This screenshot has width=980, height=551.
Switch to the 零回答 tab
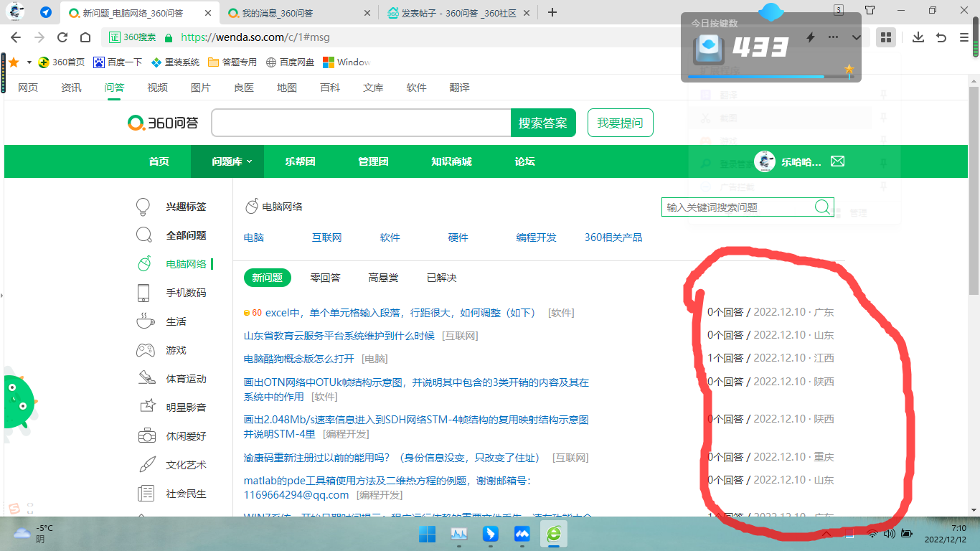click(x=325, y=278)
